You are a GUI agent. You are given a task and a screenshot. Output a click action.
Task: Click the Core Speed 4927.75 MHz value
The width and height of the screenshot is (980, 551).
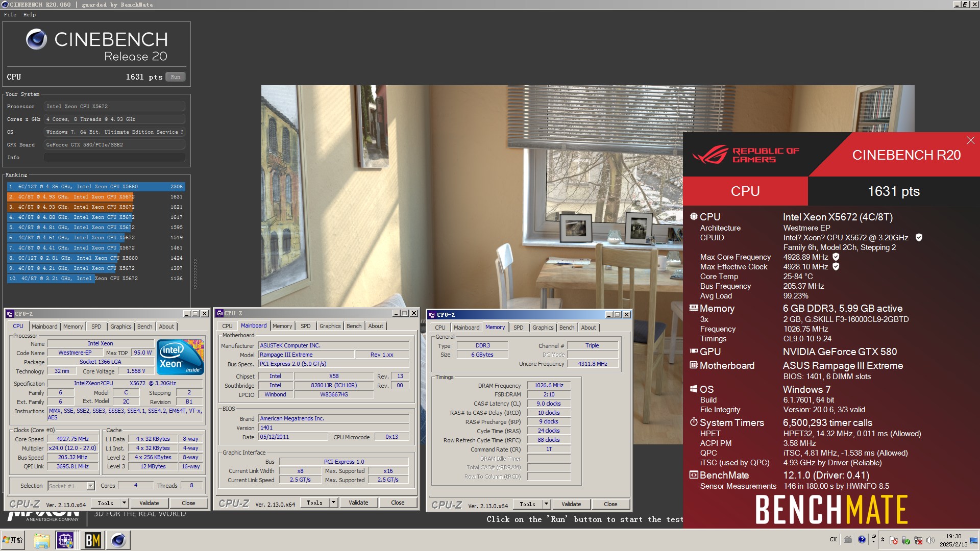(73, 439)
